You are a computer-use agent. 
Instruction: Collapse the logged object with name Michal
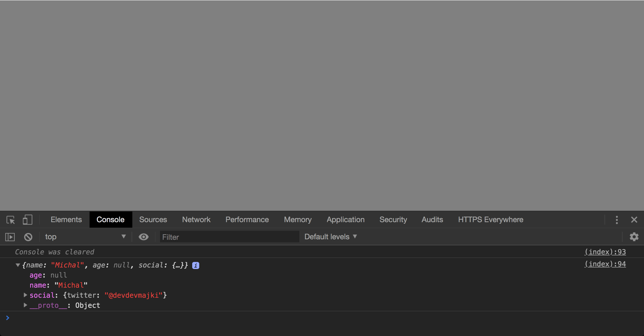click(x=18, y=265)
